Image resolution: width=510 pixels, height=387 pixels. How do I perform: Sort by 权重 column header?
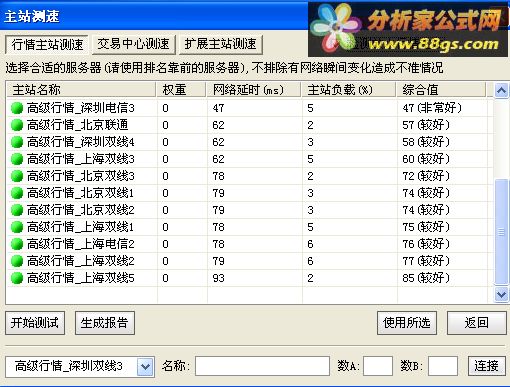[x=181, y=90]
